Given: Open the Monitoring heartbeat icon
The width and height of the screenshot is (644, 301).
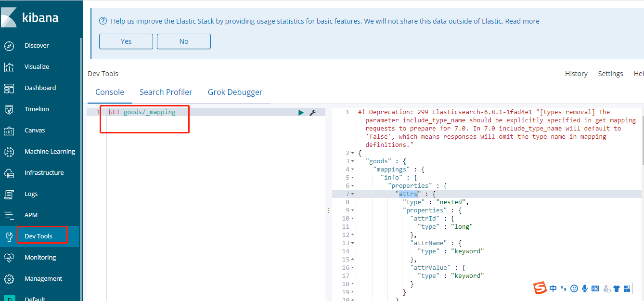Looking at the screenshot, I should 9,258.
